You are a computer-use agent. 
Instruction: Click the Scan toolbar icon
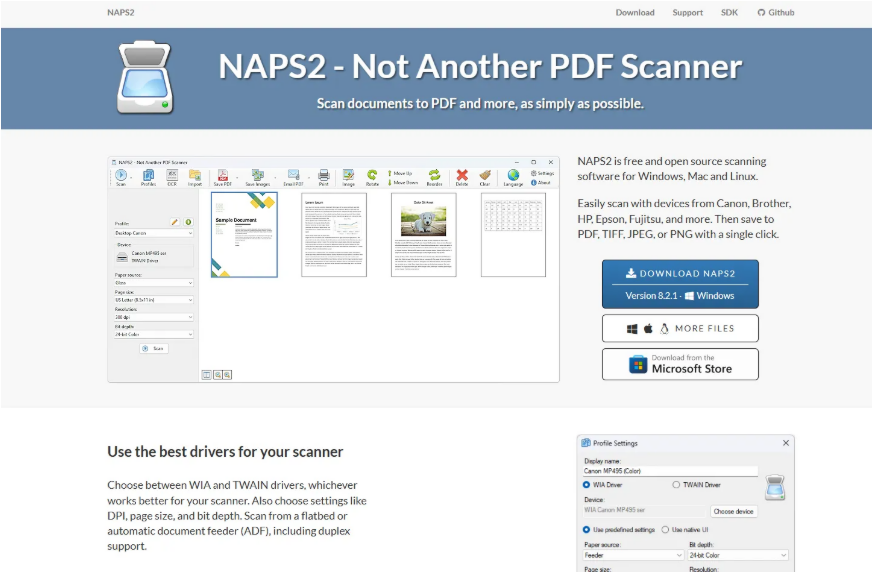(121, 177)
